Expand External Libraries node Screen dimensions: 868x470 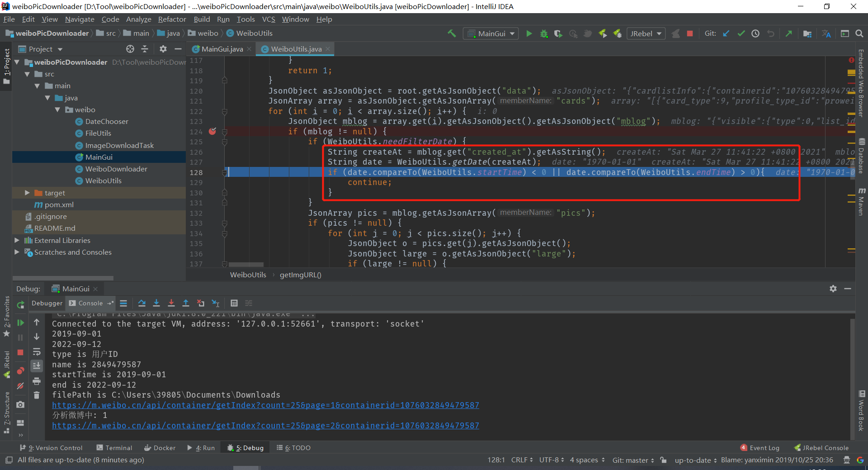pyautogui.click(x=17, y=240)
